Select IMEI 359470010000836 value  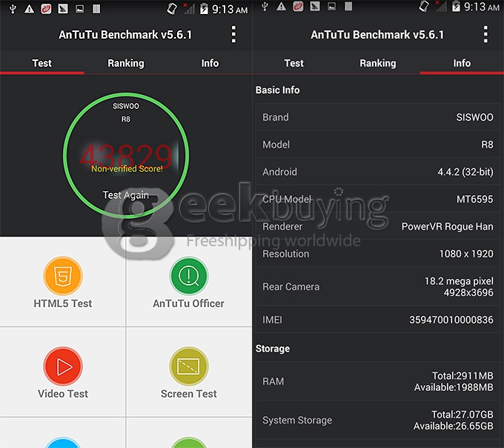point(451,320)
